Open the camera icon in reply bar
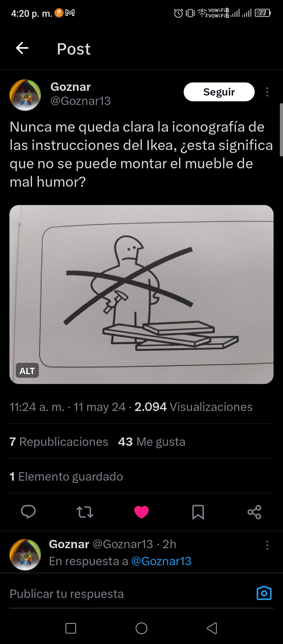The image size is (283, 644). [264, 593]
